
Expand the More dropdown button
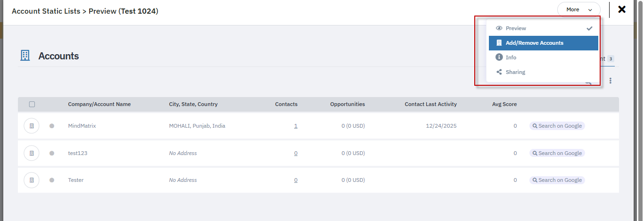tap(578, 9)
